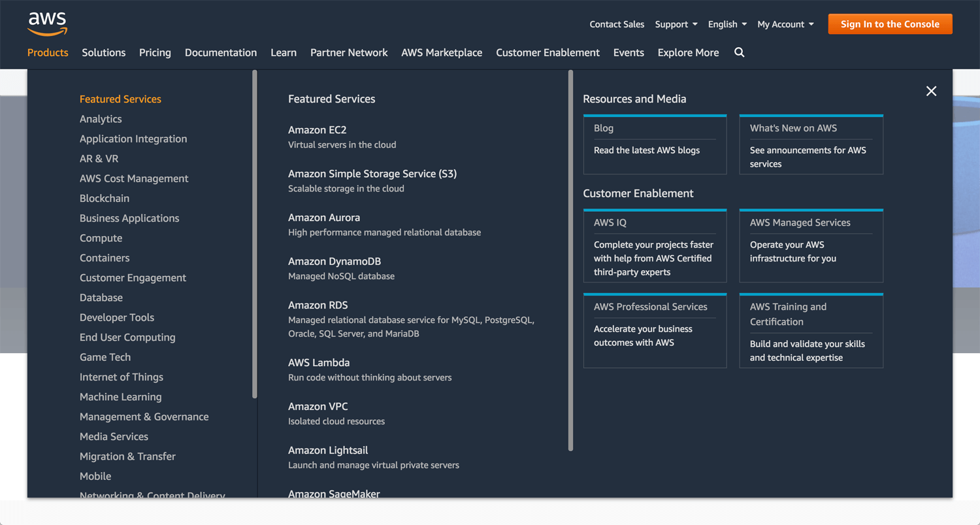Select End User Computing category

(127, 337)
